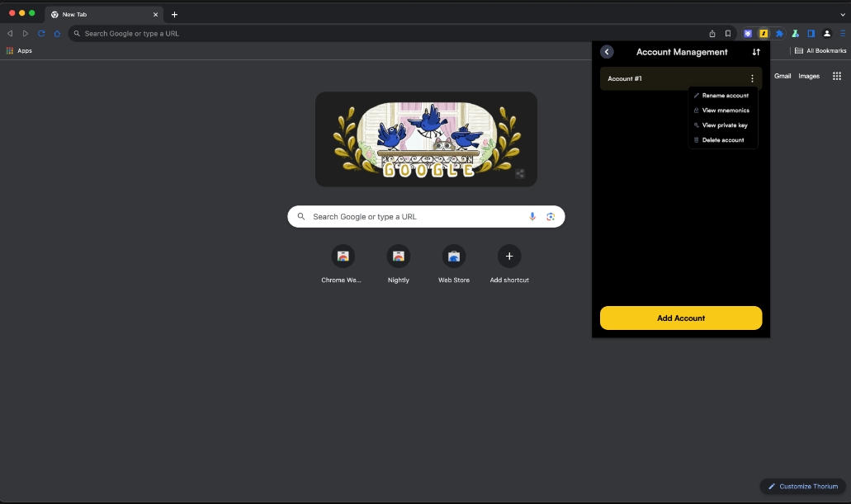Click the browser forward arrow
The image size is (851, 504).
[25, 34]
